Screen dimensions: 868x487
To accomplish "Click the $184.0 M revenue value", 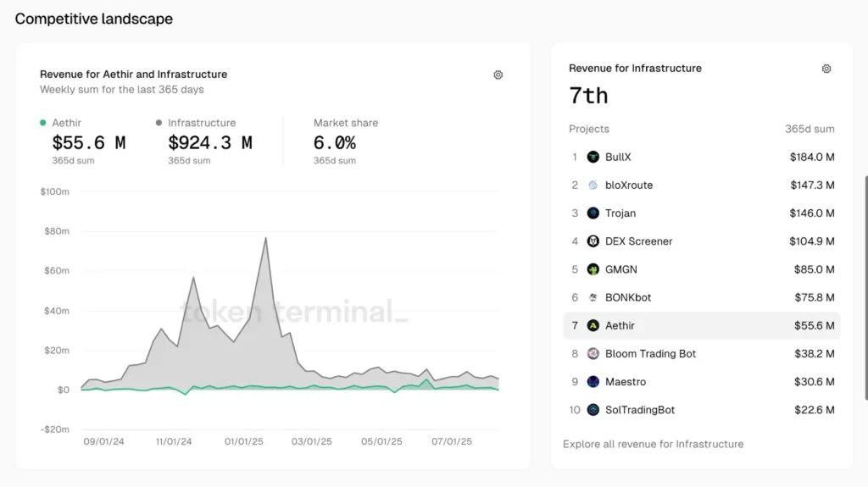I will 812,158.
